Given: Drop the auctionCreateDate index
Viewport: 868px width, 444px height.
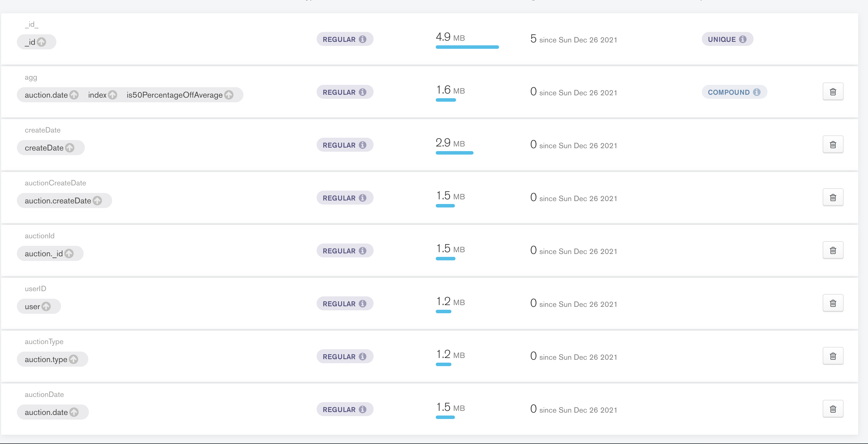Looking at the screenshot, I should (x=833, y=198).
